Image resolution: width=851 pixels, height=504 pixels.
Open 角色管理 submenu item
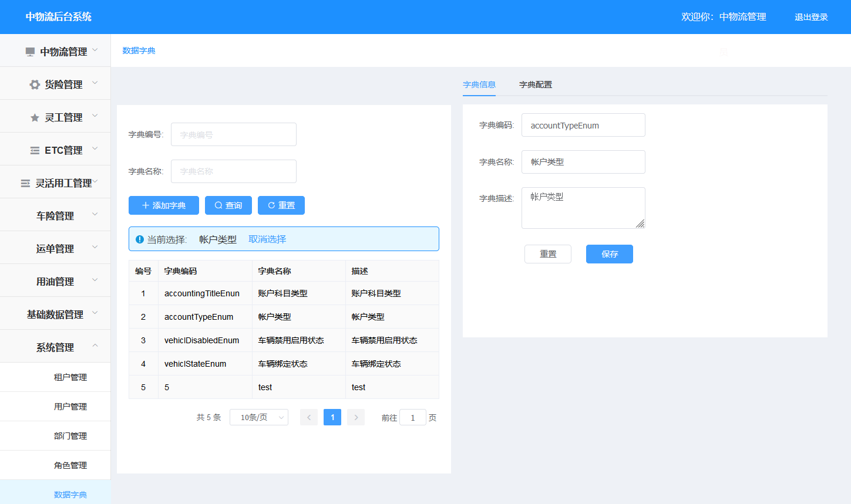pos(55,465)
